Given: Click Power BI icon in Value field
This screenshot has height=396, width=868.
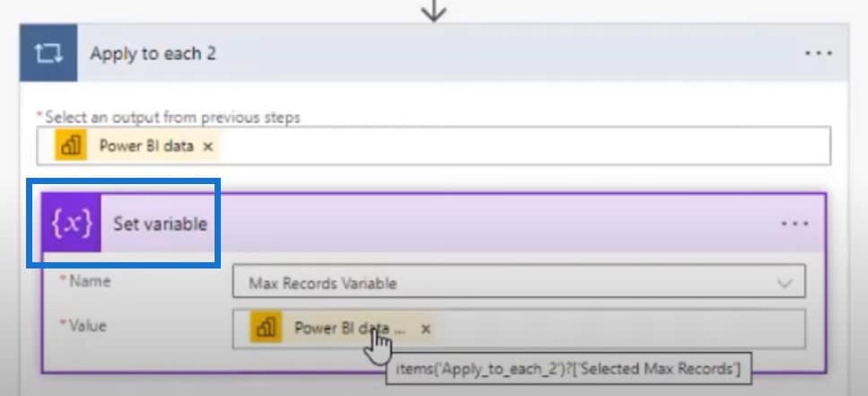Looking at the screenshot, I should (x=266, y=328).
